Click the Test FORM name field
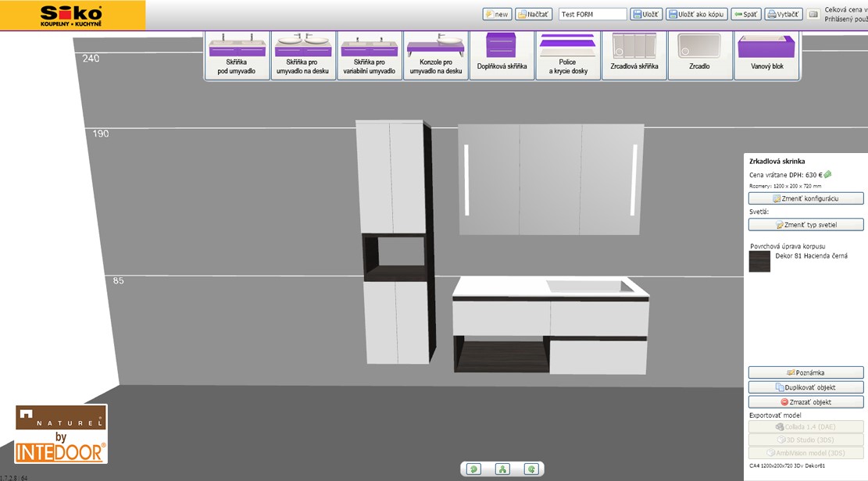 592,14
